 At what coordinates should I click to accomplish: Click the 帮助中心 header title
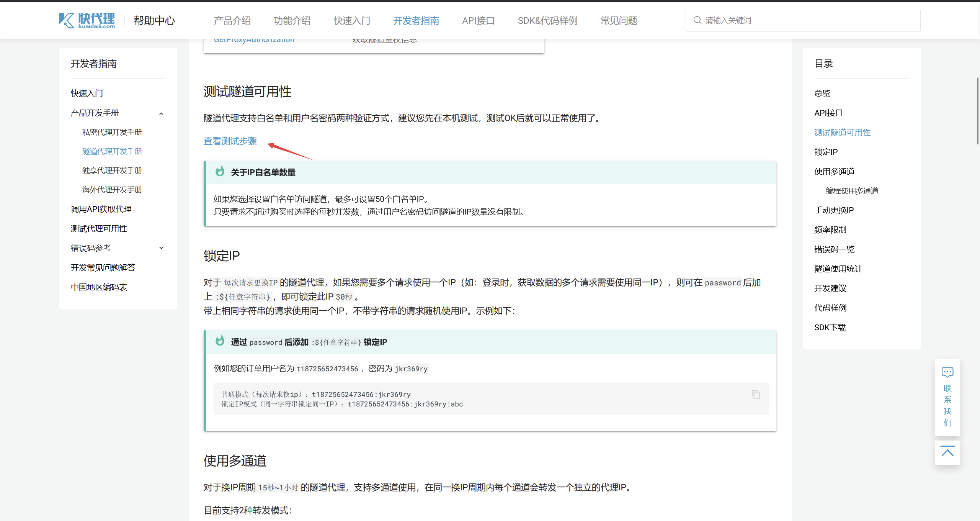[x=154, y=20]
